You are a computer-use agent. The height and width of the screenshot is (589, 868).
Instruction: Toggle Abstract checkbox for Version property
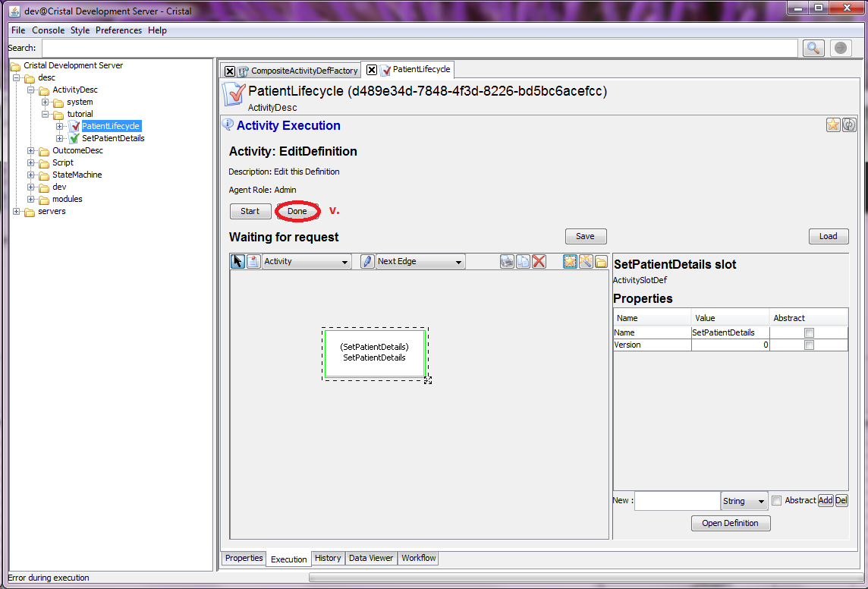pos(809,345)
